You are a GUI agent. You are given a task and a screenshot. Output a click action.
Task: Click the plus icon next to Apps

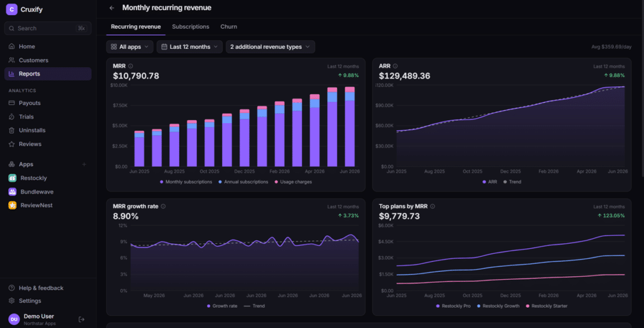coord(84,164)
